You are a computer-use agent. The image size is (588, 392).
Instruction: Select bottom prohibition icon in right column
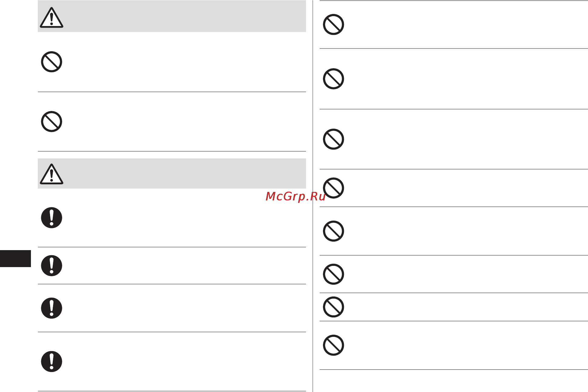pyautogui.click(x=334, y=345)
